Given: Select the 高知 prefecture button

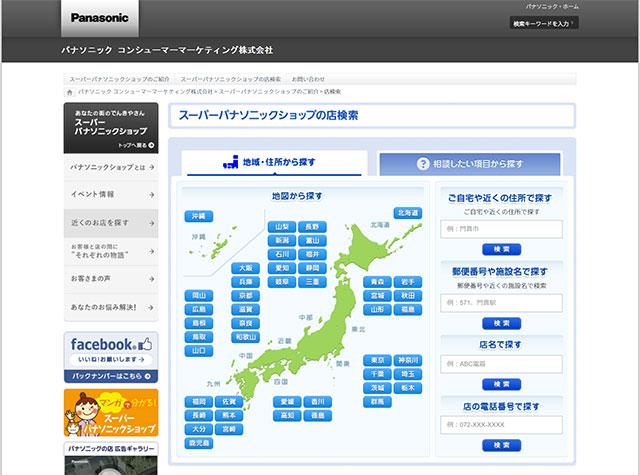Looking at the screenshot, I should pyautogui.click(x=287, y=416).
